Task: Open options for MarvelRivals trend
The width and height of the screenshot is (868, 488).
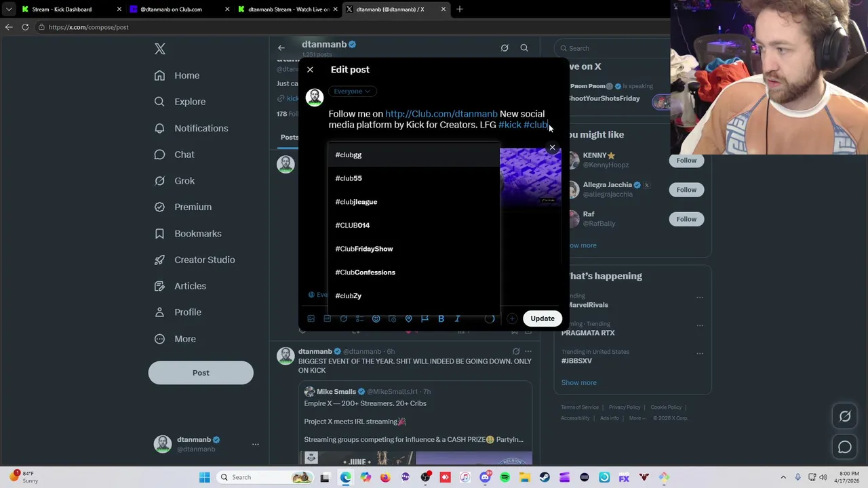Action: 700,297
